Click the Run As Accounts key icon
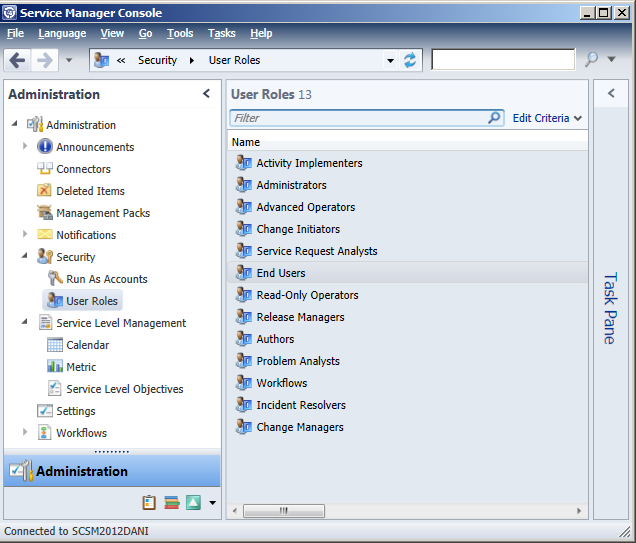 click(x=55, y=278)
